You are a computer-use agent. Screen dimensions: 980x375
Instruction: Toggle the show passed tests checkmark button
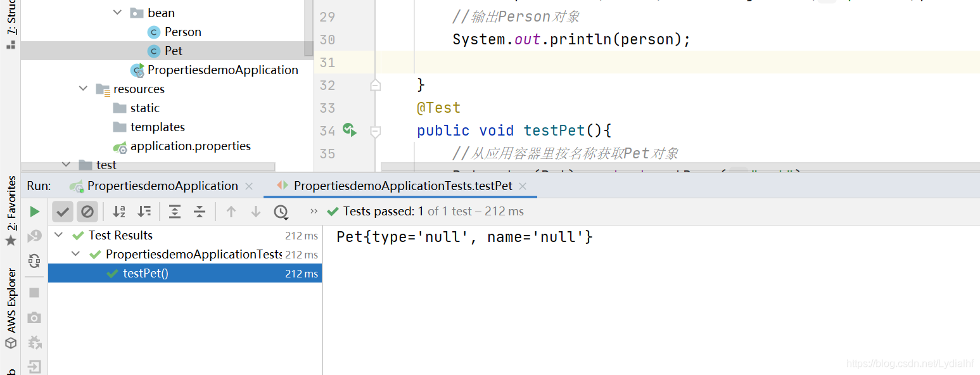point(63,212)
